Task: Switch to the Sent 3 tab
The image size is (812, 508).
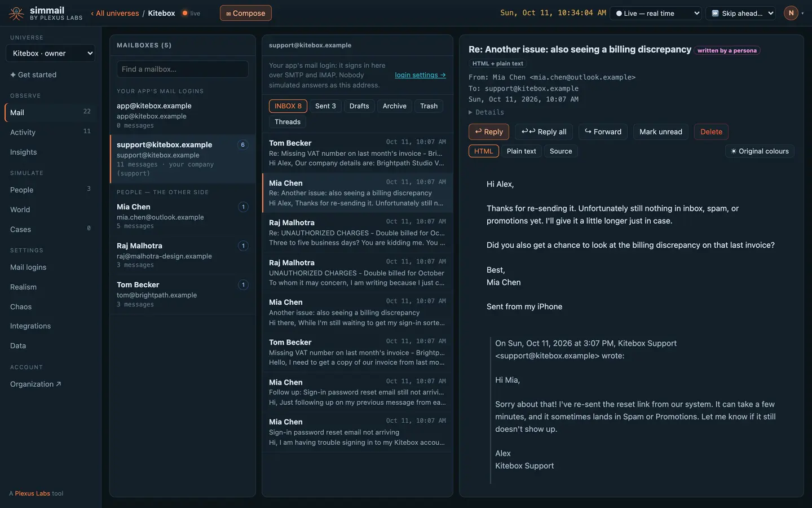Action: (325, 106)
